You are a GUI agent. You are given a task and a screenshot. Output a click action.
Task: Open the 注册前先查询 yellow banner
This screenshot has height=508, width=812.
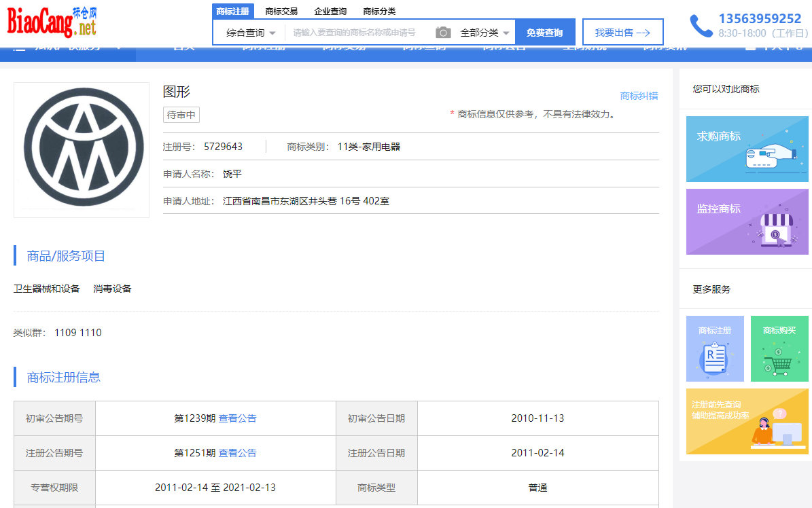pos(747,422)
